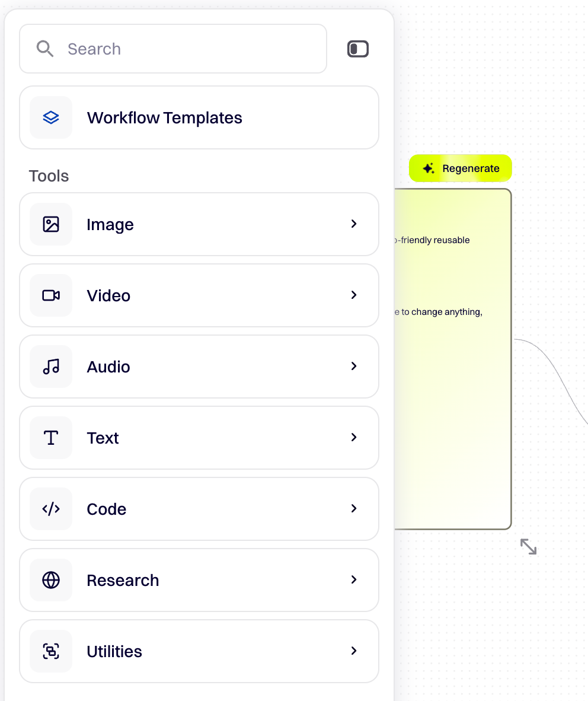Expand the Audio category chevron
Viewport: 588px width, 701px height.
point(354,366)
